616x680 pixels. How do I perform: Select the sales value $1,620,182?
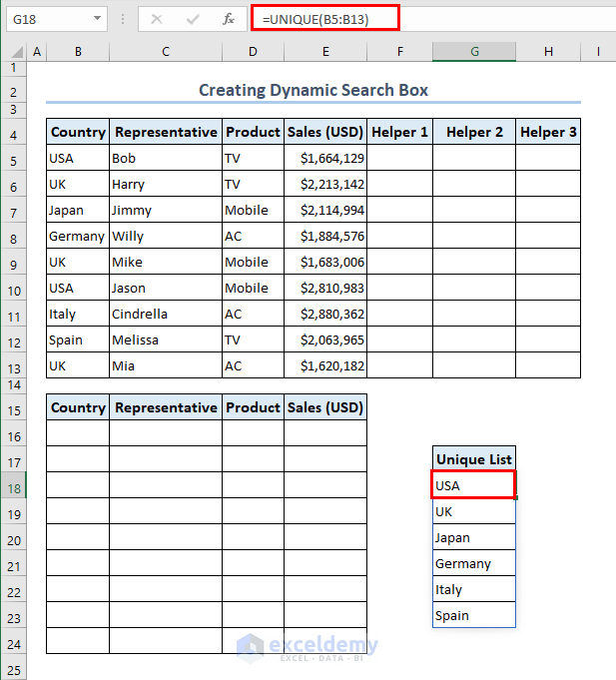[x=325, y=365]
